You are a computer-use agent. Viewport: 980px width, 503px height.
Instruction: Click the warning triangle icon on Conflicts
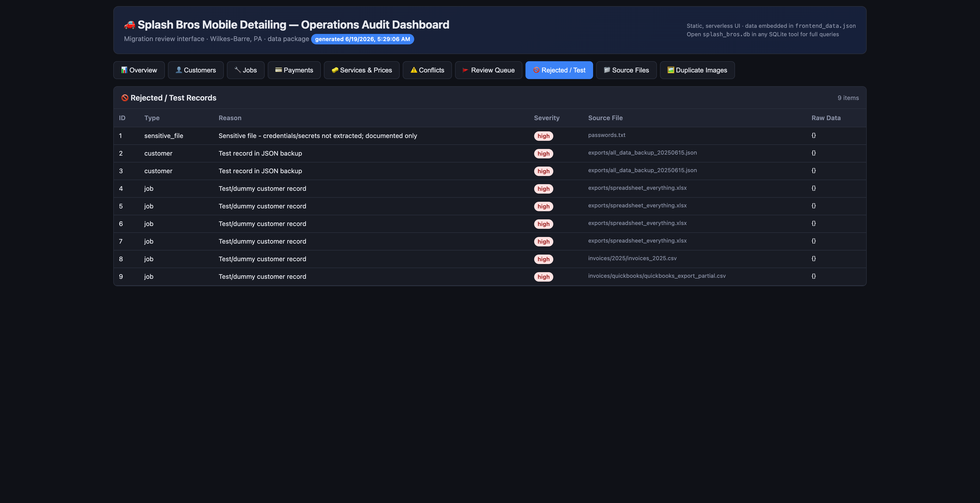pos(413,70)
